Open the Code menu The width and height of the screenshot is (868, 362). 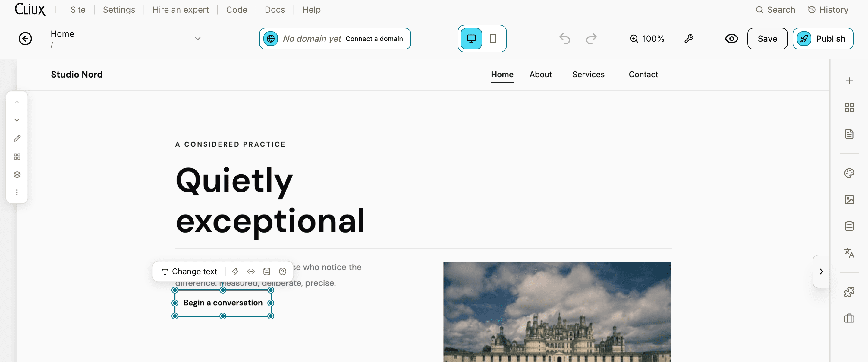click(237, 10)
